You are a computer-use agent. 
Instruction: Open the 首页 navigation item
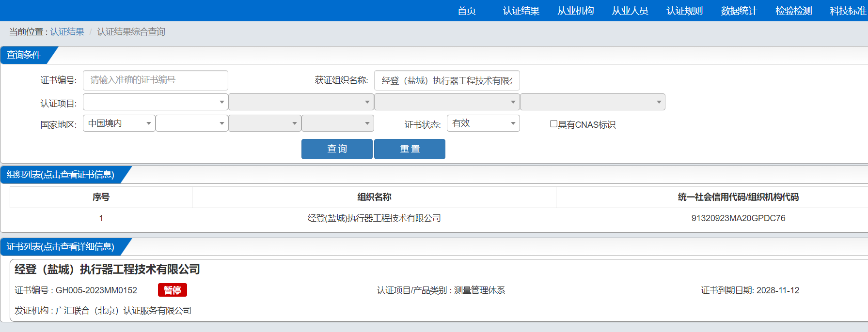coord(467,11)
